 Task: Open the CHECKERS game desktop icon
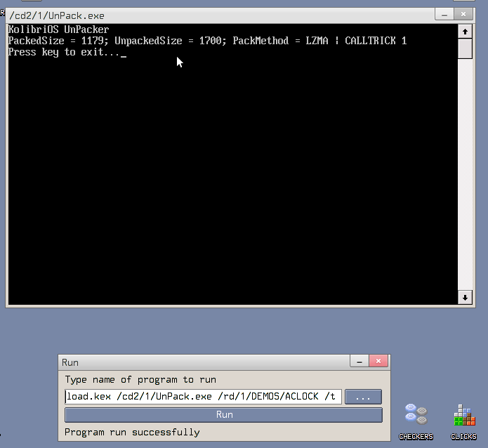tap(416, 419)
